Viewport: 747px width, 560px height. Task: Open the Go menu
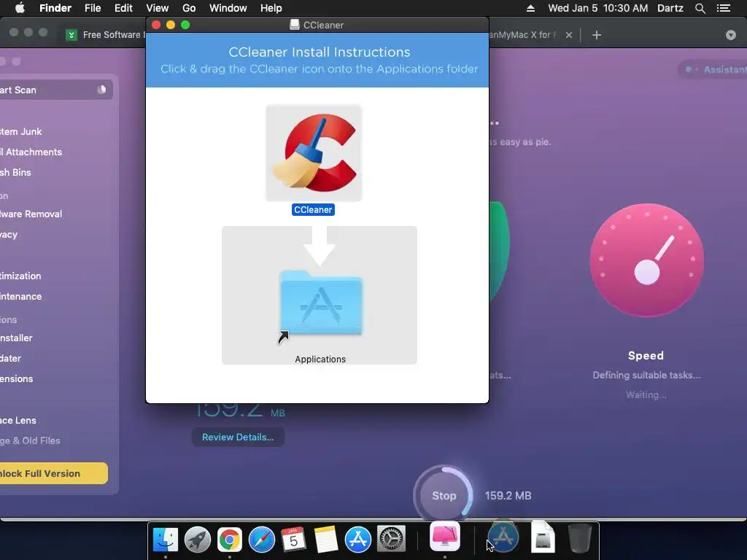pyautogui.click(x=189, y=8)
